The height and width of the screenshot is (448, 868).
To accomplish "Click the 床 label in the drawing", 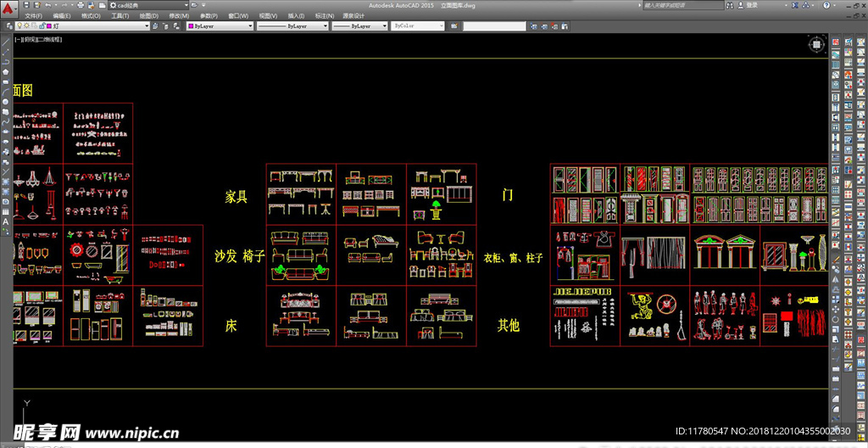I will [x=231, y=326].
